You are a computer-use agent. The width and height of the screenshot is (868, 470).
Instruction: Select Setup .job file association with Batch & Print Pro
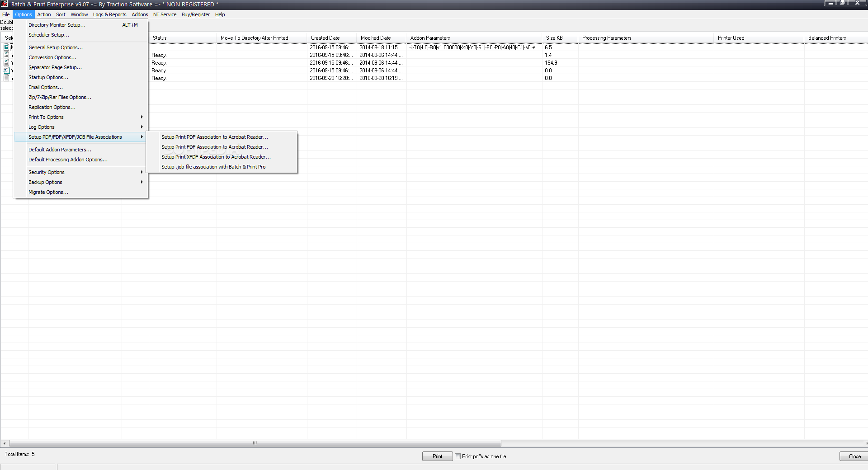coord(222,167)
